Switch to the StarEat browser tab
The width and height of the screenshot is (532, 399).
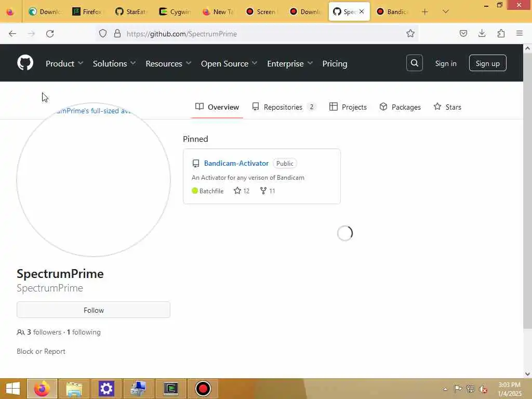[x=130, y=12]
